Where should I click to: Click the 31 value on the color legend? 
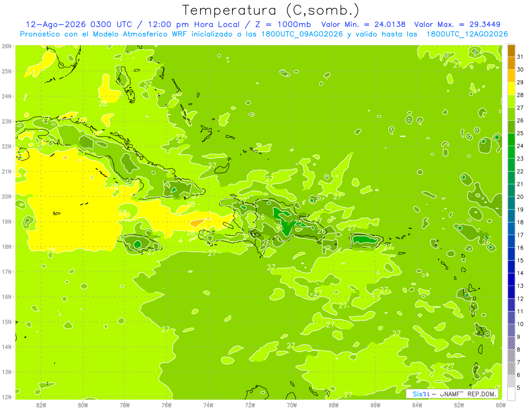(520, 57)
